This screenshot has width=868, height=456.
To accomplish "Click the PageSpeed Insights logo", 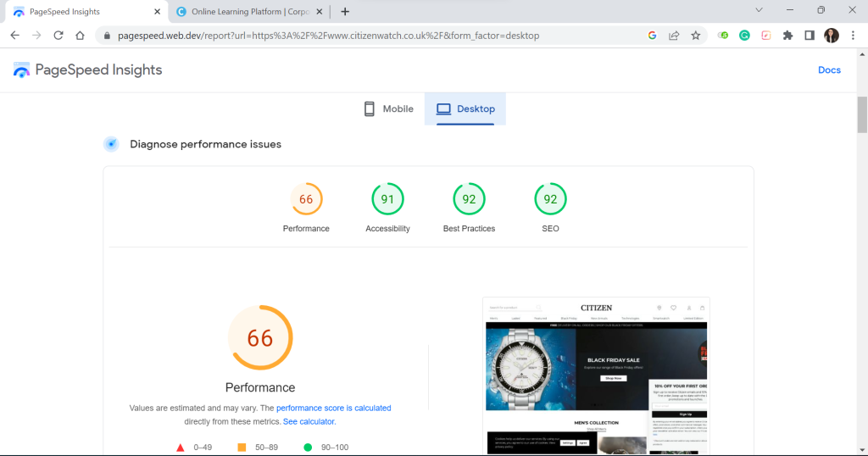I will 87,70.
